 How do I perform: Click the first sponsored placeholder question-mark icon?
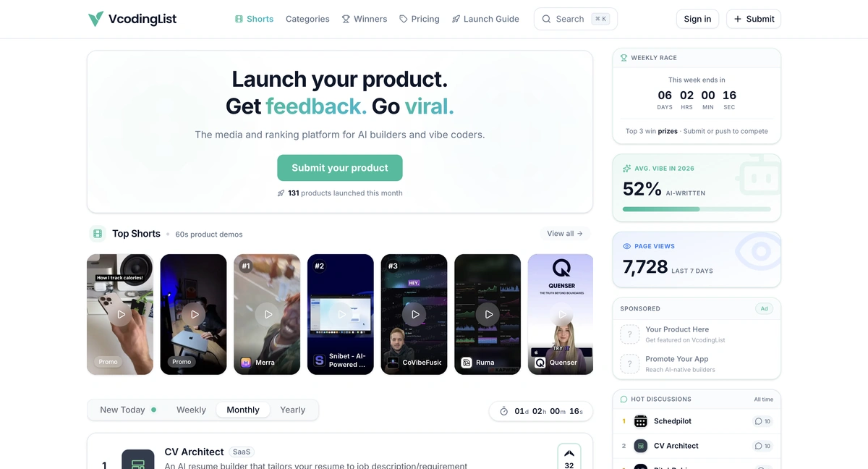[630, 334]
